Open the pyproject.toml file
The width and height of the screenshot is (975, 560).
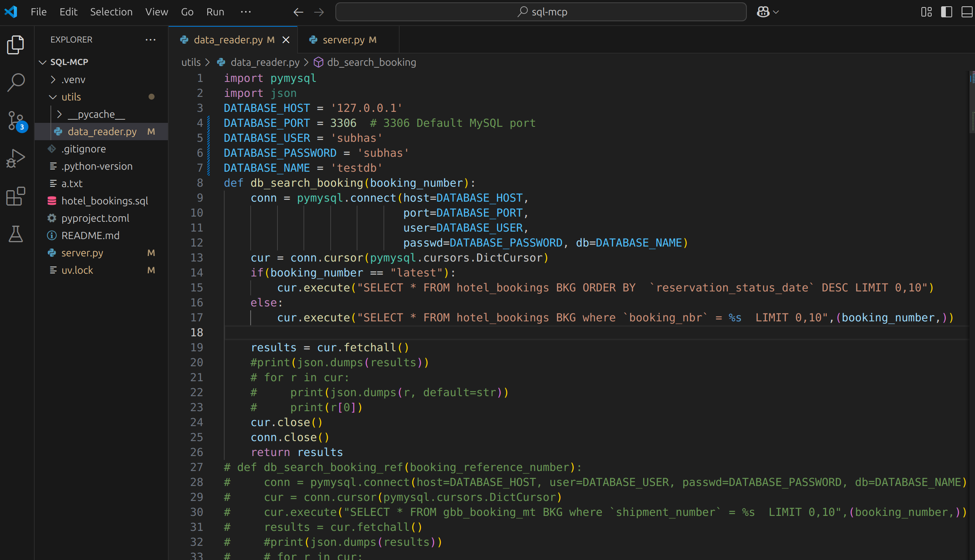click(102, 218)
